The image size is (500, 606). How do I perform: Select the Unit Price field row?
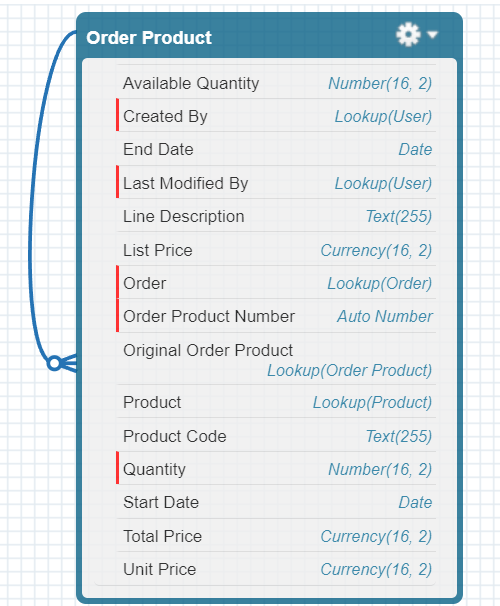coord(276,568)
